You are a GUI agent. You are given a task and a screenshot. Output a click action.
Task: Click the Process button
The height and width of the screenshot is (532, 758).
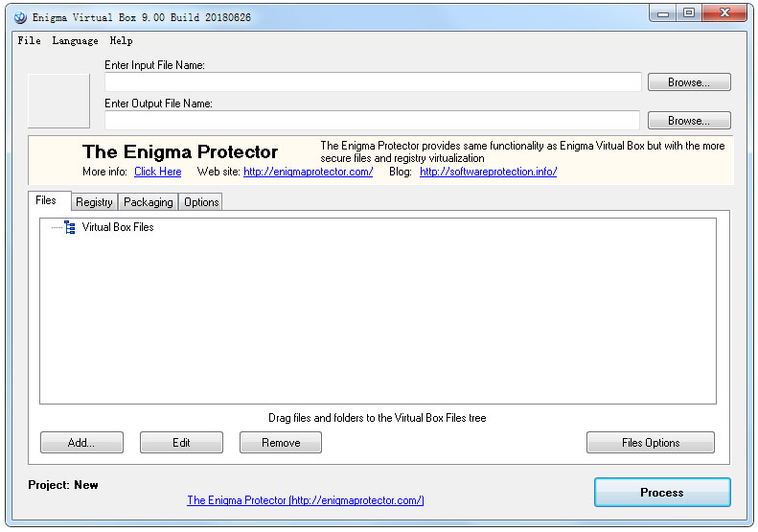pyautogui.click(x=662, y=493)
